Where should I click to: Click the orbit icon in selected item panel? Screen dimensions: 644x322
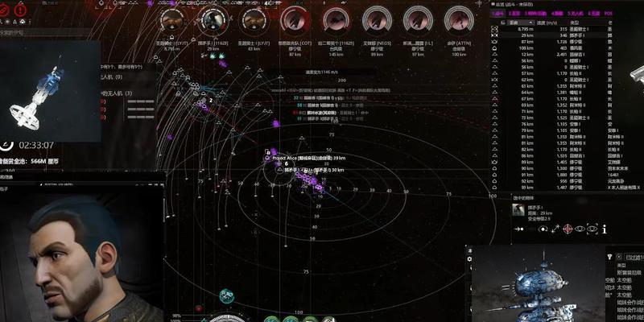coord(543,229)
